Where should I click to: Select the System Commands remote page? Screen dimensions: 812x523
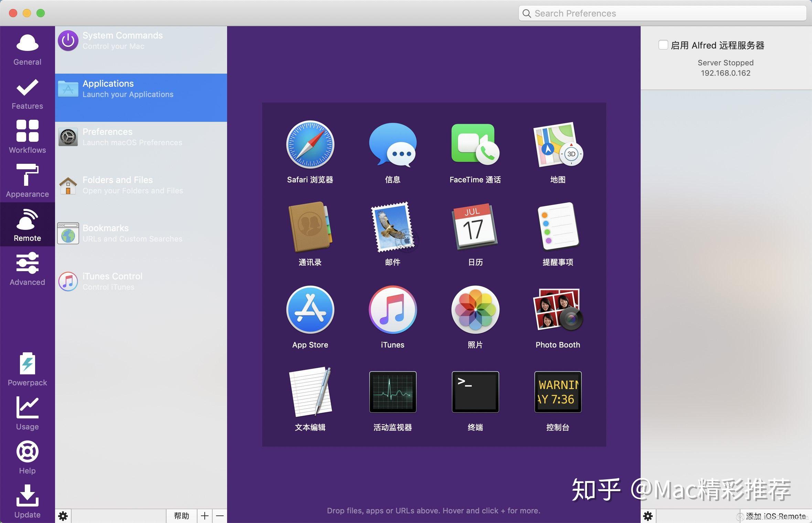pos(141,41)
